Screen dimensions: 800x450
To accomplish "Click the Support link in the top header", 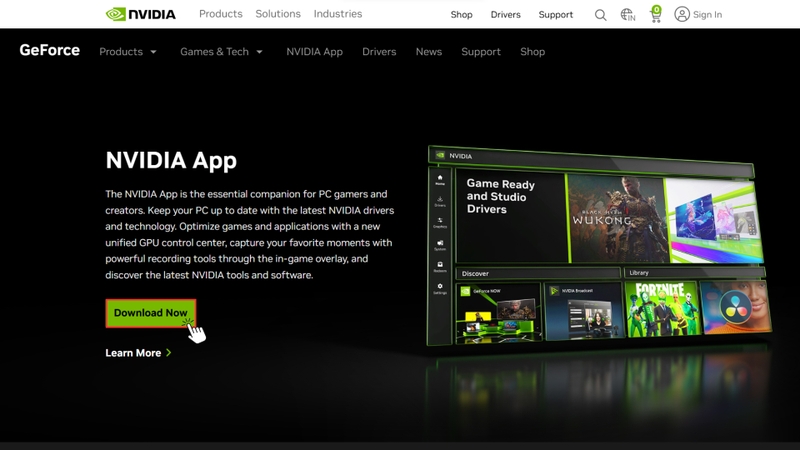I will pyautogui.click(x=556, y=15).
